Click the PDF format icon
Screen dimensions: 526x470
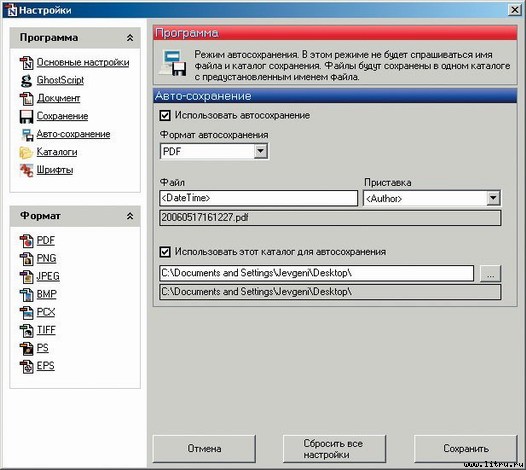pos(26,241)
